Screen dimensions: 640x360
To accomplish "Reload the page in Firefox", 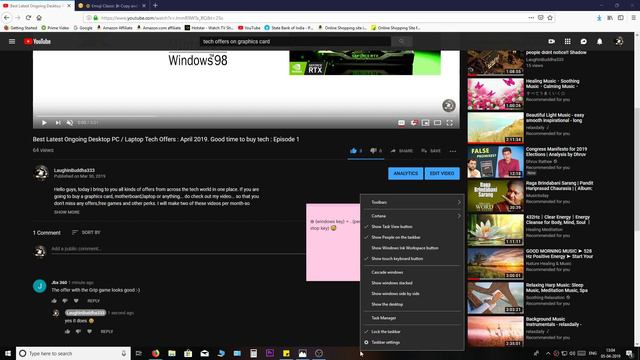I will point(28,18).
